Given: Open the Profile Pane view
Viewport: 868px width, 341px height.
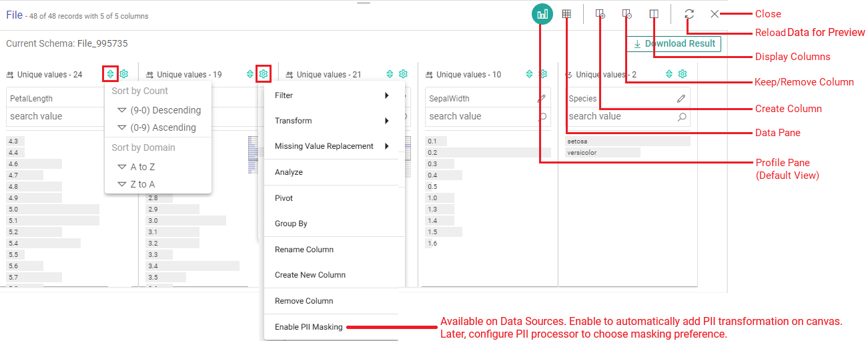Looking at the screenshot, I should point(542,14).
